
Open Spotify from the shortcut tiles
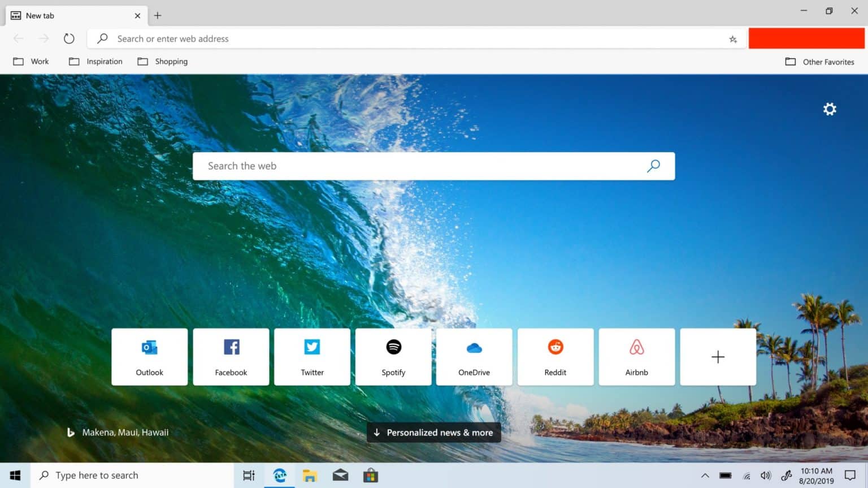pyautogui.click(x=393, y=356)
